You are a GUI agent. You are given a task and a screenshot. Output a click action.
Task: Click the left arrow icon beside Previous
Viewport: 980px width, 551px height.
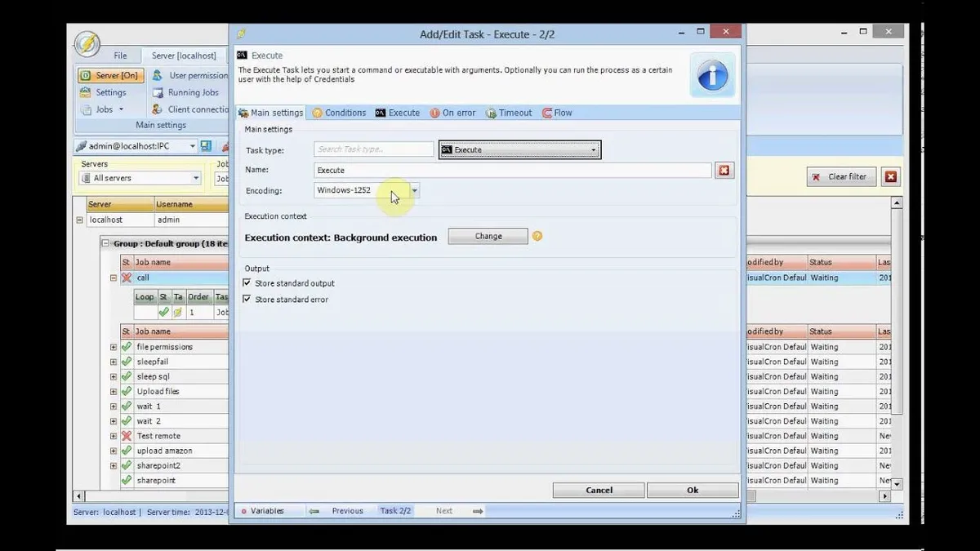coord(314,511)
